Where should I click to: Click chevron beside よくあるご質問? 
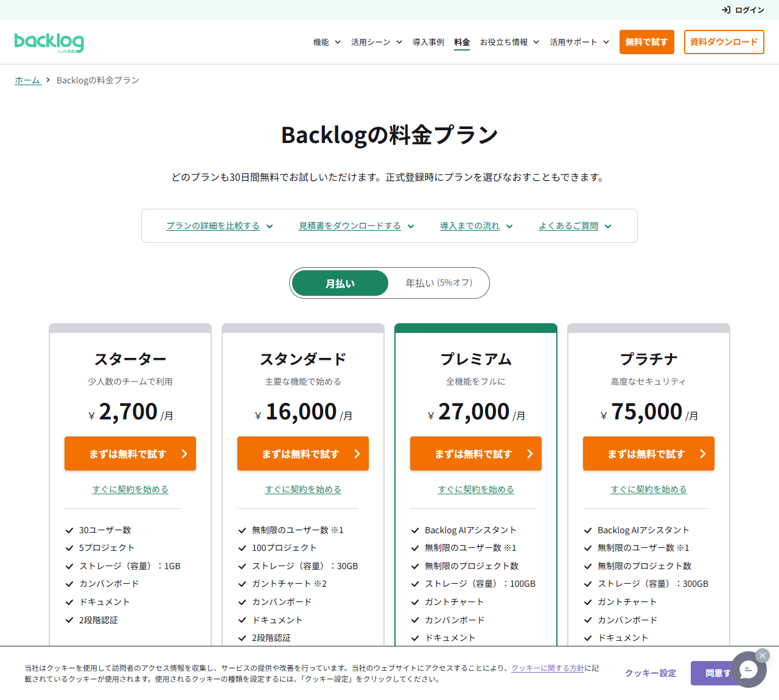(608, 226)
